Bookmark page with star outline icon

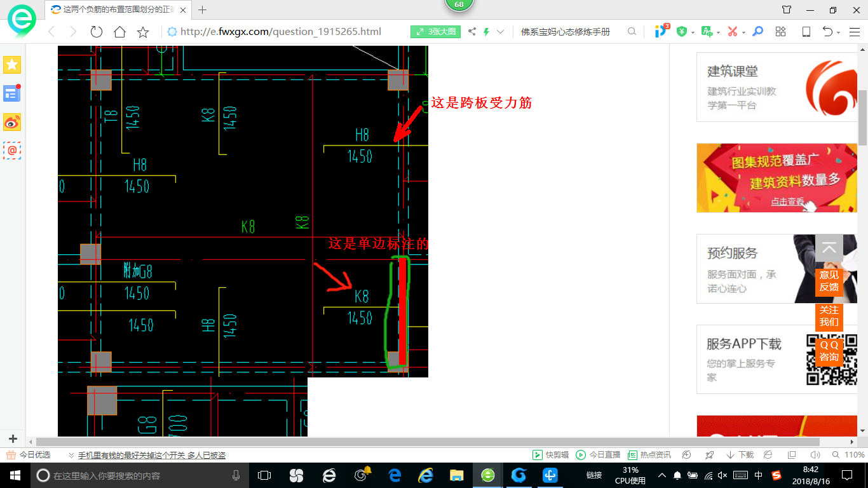coord(143,32)
